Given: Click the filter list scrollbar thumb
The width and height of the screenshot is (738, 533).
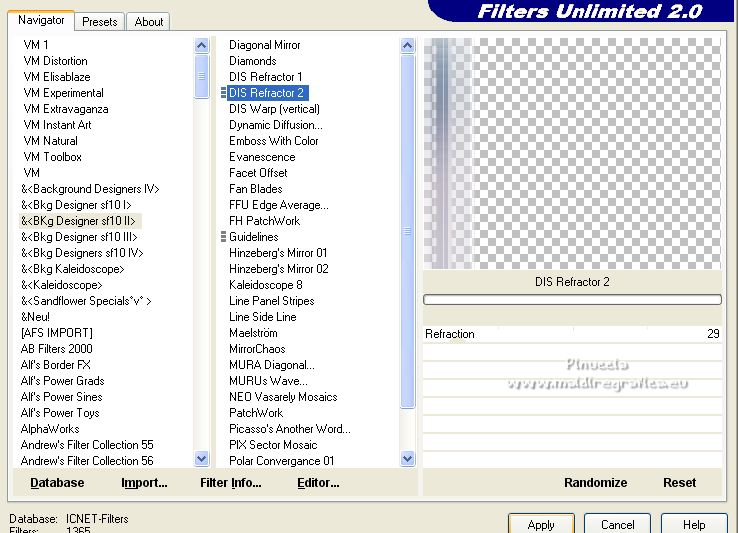Looking at the screenshot, I should [x=408, y=231].
